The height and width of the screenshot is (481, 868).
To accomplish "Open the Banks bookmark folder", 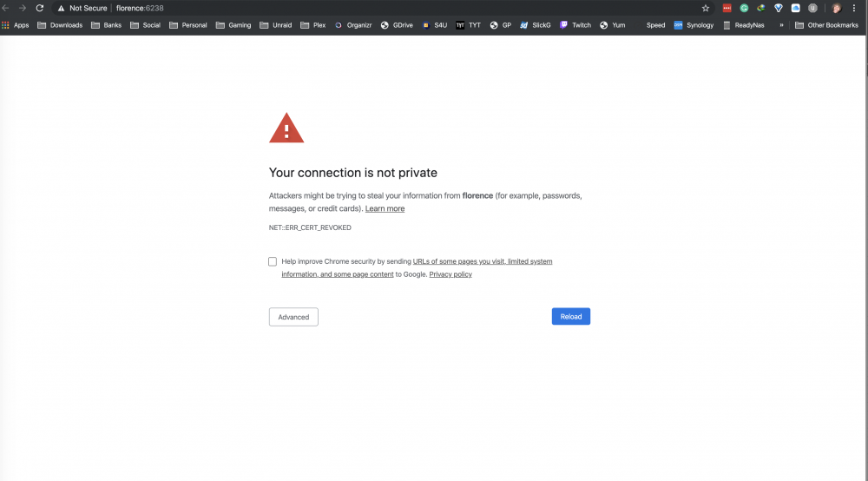I will point(106,25).
